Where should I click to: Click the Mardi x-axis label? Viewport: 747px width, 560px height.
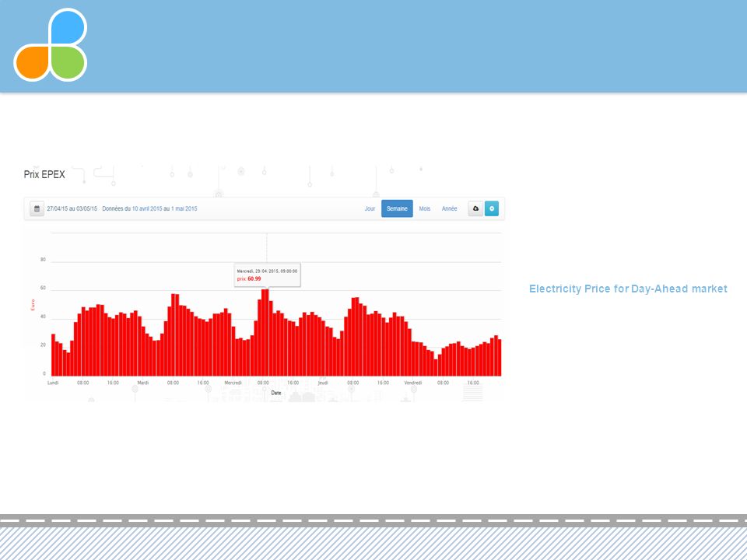(x=143, y=383)
